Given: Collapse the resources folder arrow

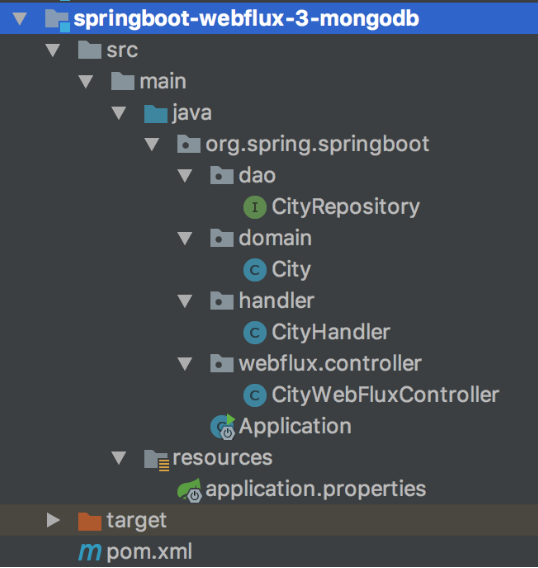Looking at the screenshot, I should point(119,458).
